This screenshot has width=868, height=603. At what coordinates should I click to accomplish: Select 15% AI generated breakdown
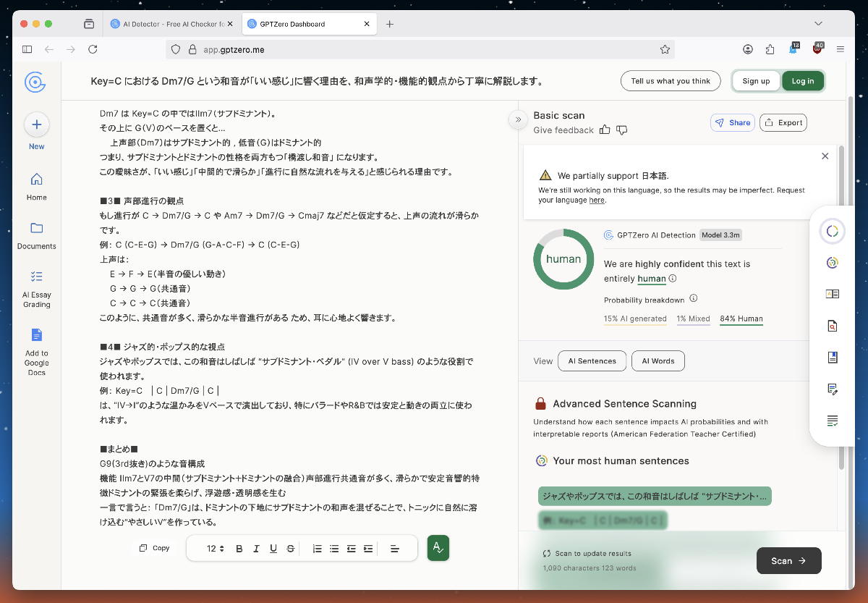click(x=635, y=319)
